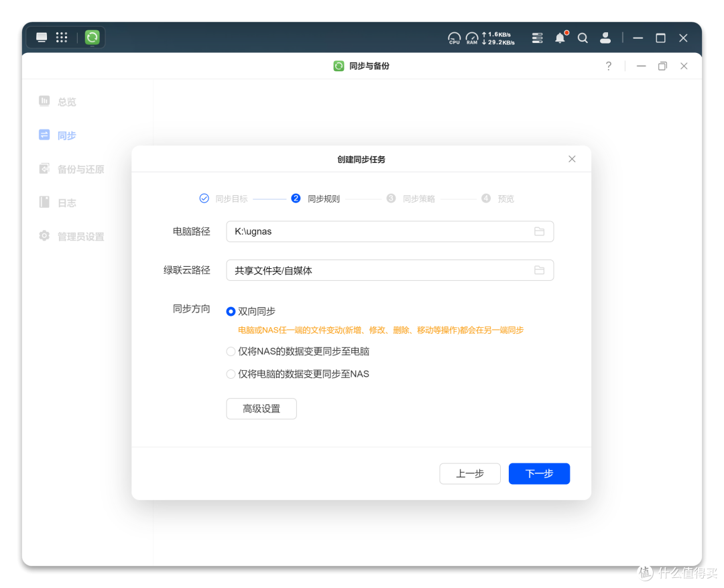Open the task manager list icon
724x588 pixels.
[537, 38]
